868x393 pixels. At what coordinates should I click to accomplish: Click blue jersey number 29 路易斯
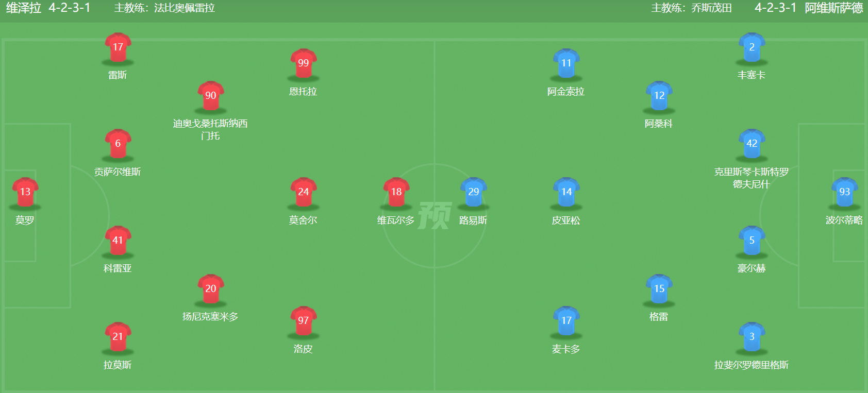(x=473, y=192)
